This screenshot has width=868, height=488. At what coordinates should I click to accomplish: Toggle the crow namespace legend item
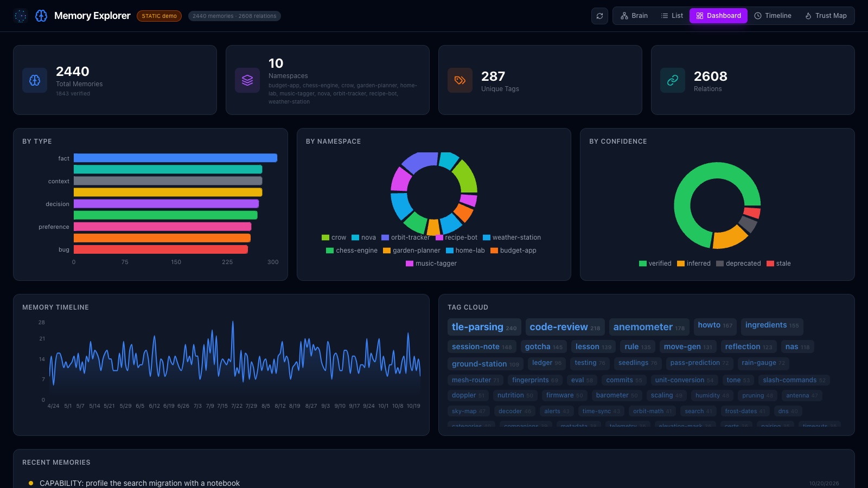(334, 237)
